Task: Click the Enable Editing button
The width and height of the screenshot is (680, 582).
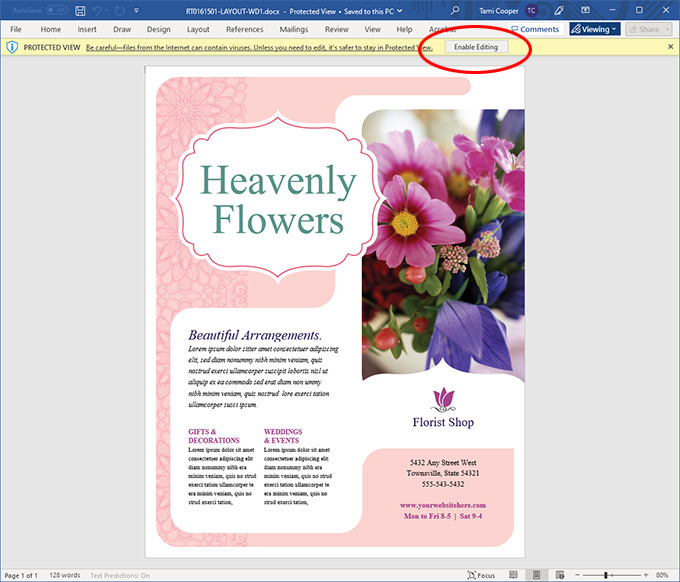Action: (x=476, y=47)
